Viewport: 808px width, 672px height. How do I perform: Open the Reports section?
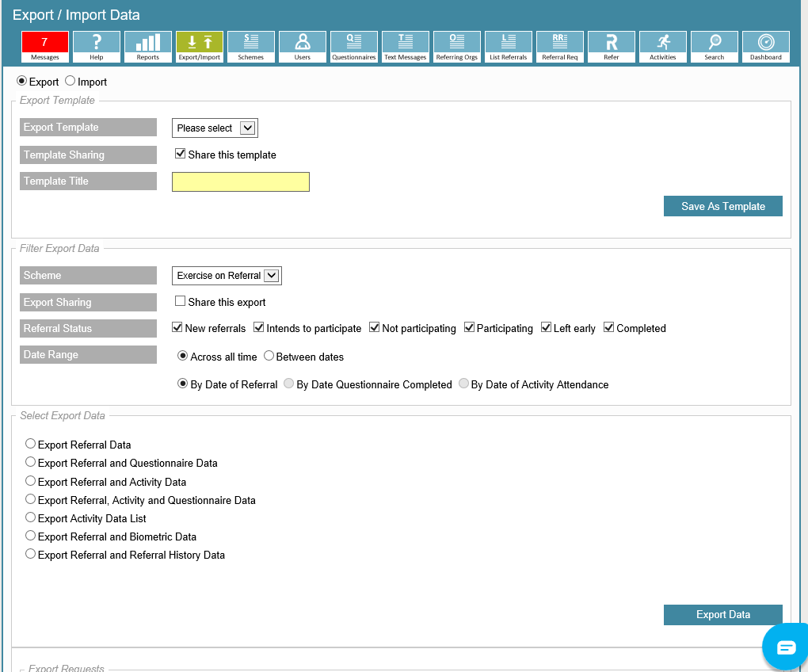point(148,47)
